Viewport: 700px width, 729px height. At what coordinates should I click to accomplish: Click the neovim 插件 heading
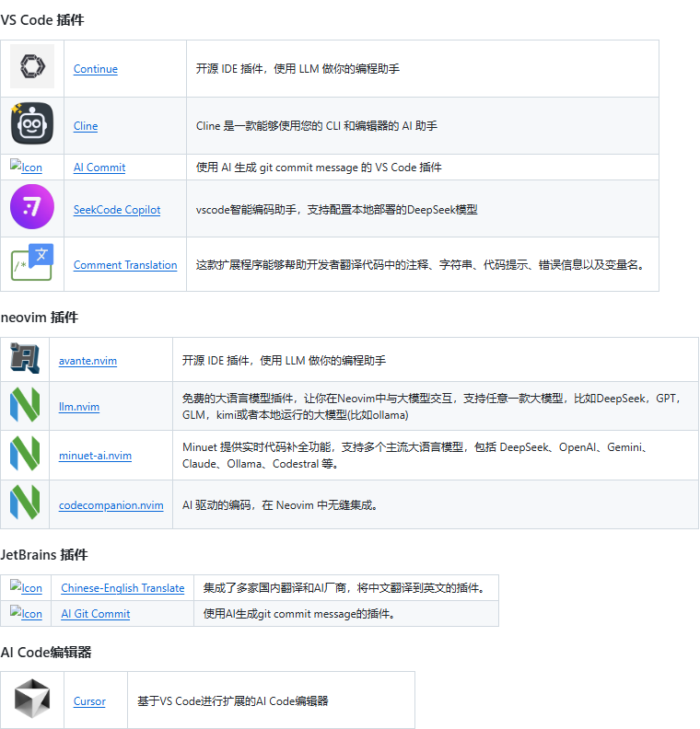(x=40, y=318)
